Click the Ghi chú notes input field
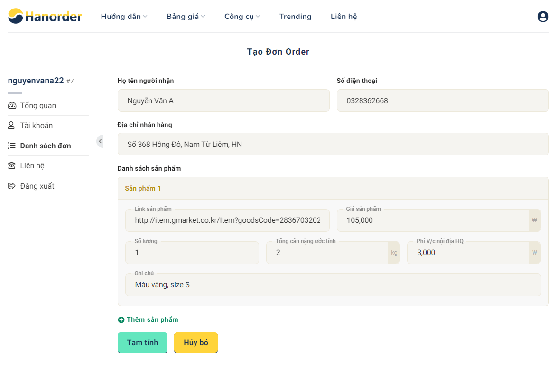 tap(332, 284)
